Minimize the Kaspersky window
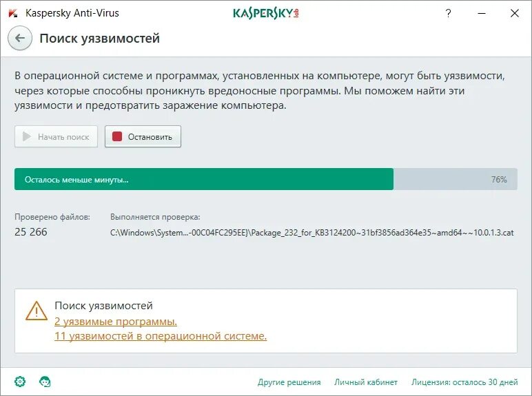This screenshot has height=396, width=532. coord(482,13)
